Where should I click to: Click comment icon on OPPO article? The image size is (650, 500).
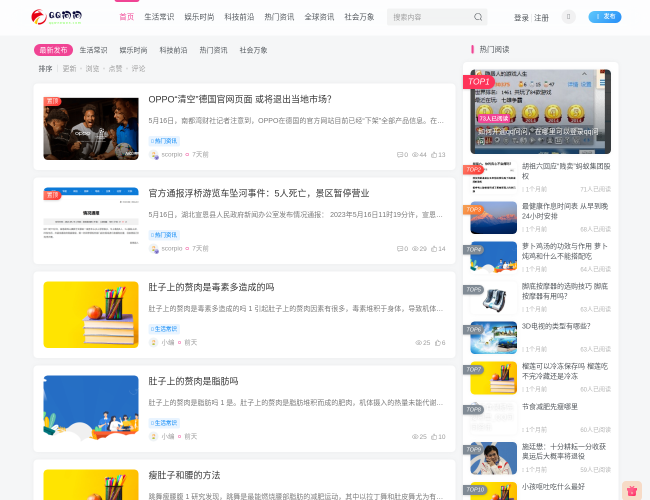pyautogui.click(x=400, y=155)
